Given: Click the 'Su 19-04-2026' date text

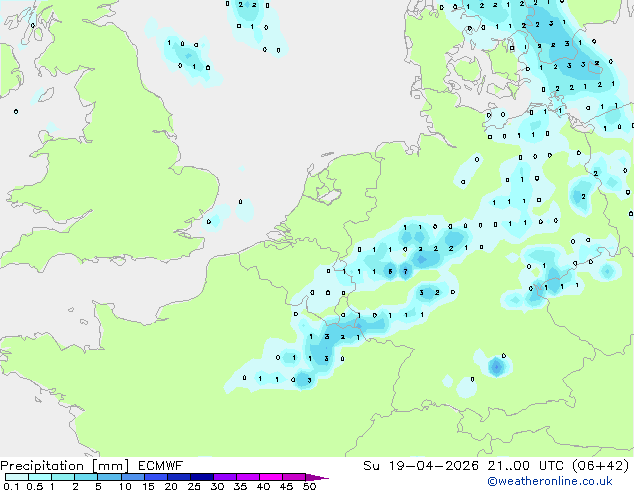Looking at the screenshot, I should tap(421, 466).
